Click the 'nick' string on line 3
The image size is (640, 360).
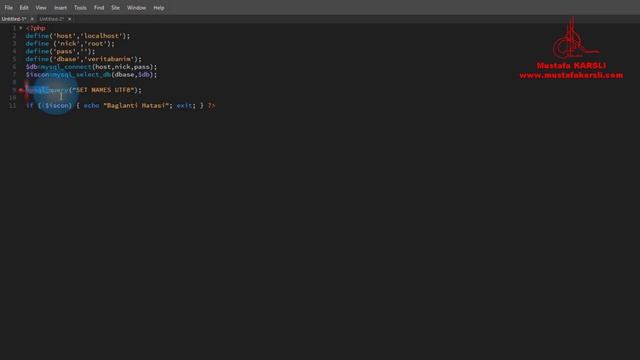pos(69,44)
